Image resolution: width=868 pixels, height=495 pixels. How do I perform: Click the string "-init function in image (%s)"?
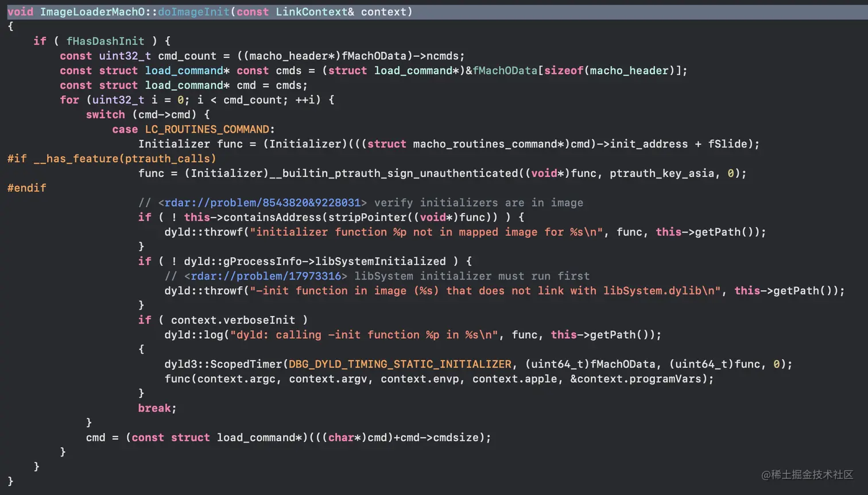tap(344, 291)
